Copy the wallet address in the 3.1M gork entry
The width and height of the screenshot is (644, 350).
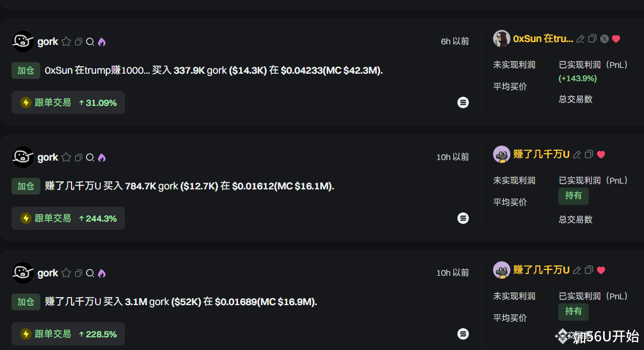pyautogui.click(x=589, y=270)
